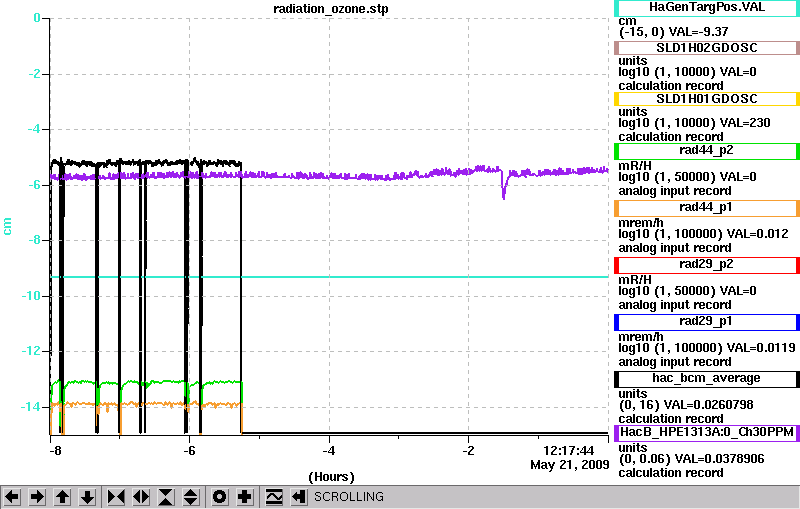Zoom in horizontally using the inward triangles icon
Viewport: 800px width, 509px height.
coord(116,497)
